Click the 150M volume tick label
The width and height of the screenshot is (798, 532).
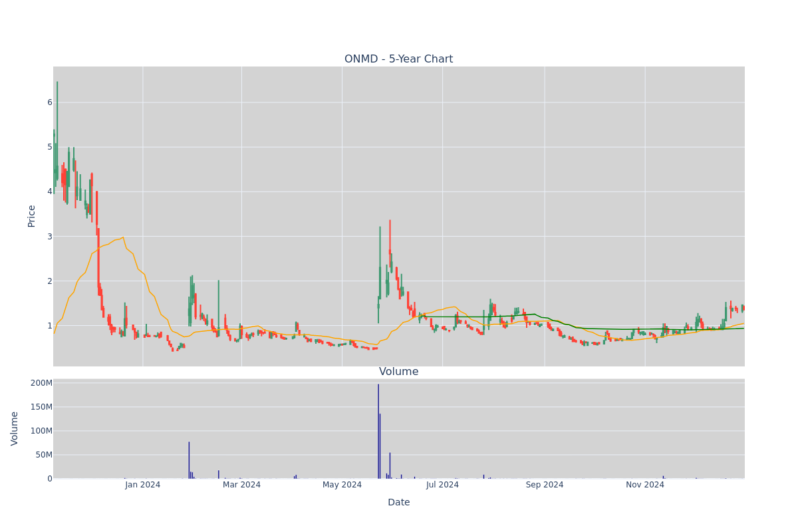(x=41, y=407)
